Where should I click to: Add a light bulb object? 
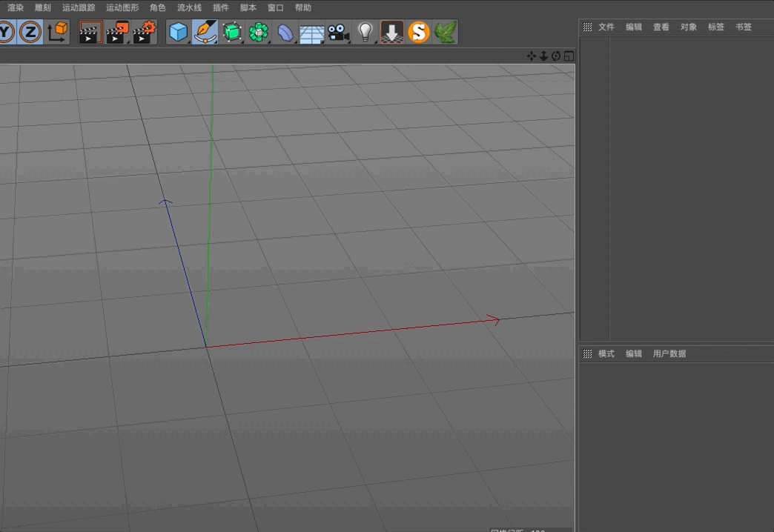(x=365, y=32)
